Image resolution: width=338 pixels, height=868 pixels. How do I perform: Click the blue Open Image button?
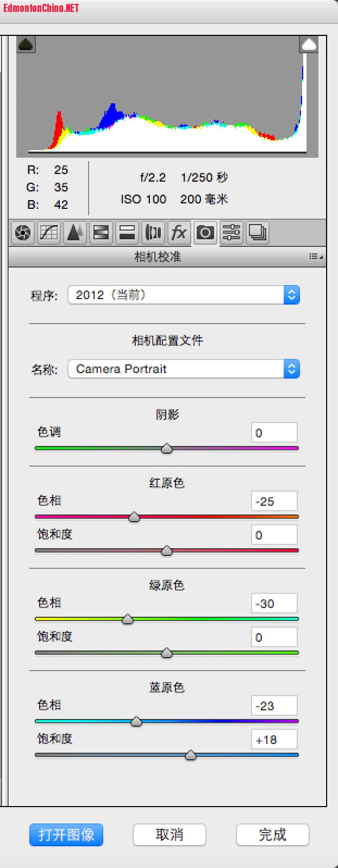[x=66, y=834]
